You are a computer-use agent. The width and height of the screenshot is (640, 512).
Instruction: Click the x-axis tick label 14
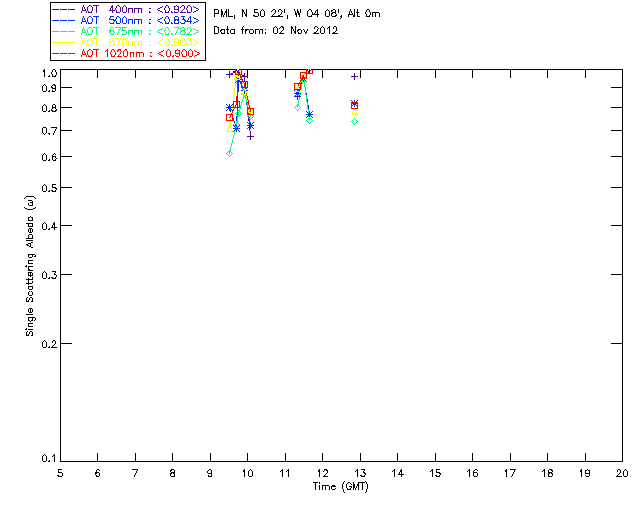point(398,473)
